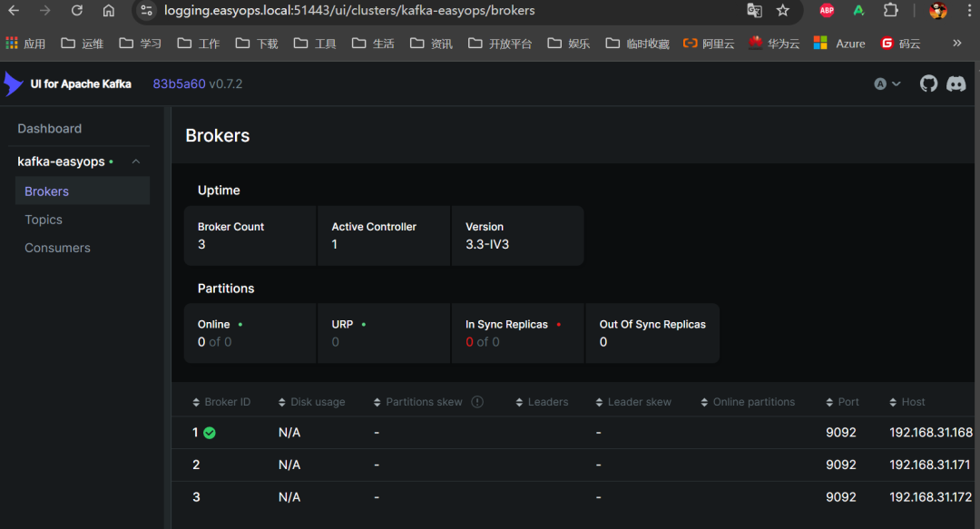Open broker row with host 192.168.31.172
This screenshot has width=980, height=529.
click(573, 497)
